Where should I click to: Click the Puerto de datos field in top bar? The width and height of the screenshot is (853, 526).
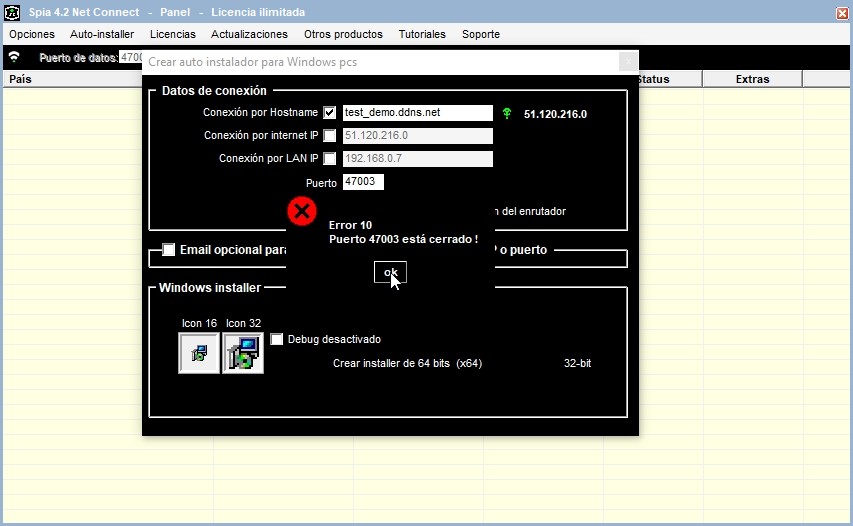click(x=131, y=57)
